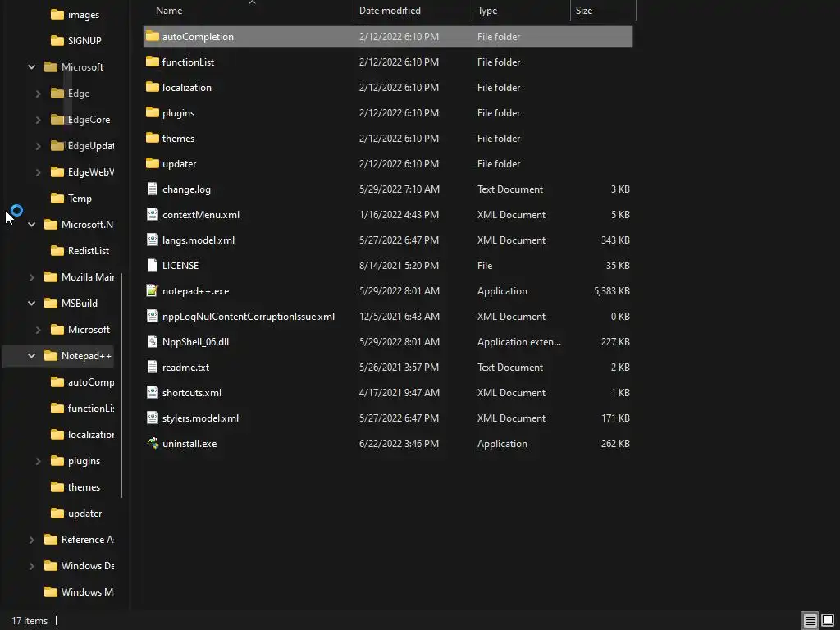Collapse the Microsoft.N folder in tree
The height and width of the screenshot is (630, 840).
(32, 225)
